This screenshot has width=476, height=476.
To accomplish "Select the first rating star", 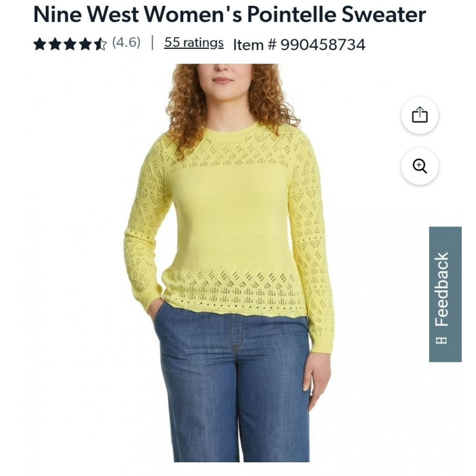I will coord(40,44).
